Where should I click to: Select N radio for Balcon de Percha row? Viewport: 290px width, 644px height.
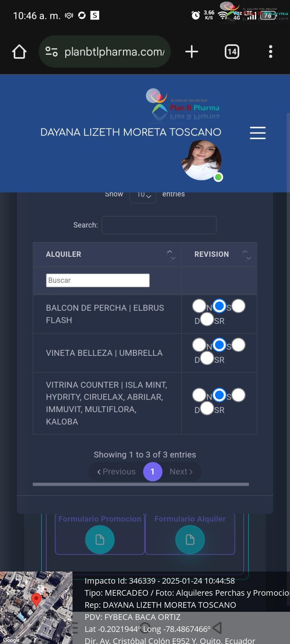(199, 306)
